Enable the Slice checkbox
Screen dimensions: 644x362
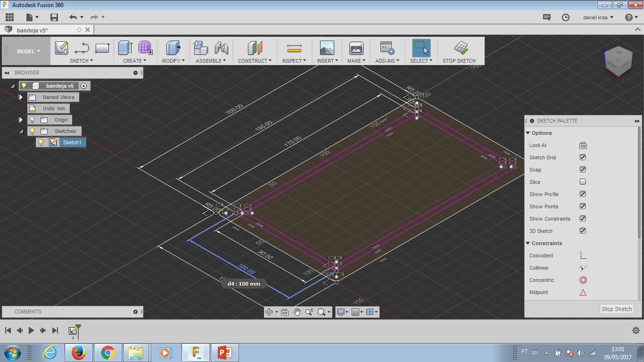pyautogui.click(x=583, y=182)
